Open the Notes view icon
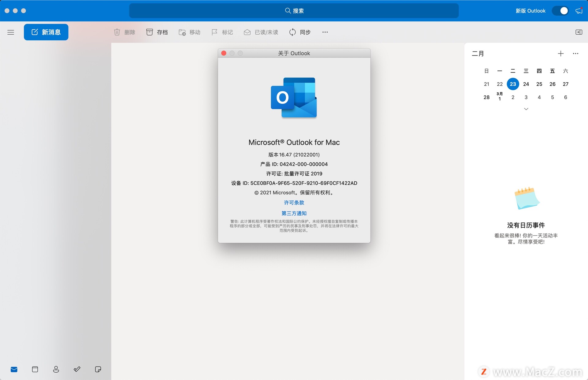This screenshot has height=380, width=588. coord(98,369)
